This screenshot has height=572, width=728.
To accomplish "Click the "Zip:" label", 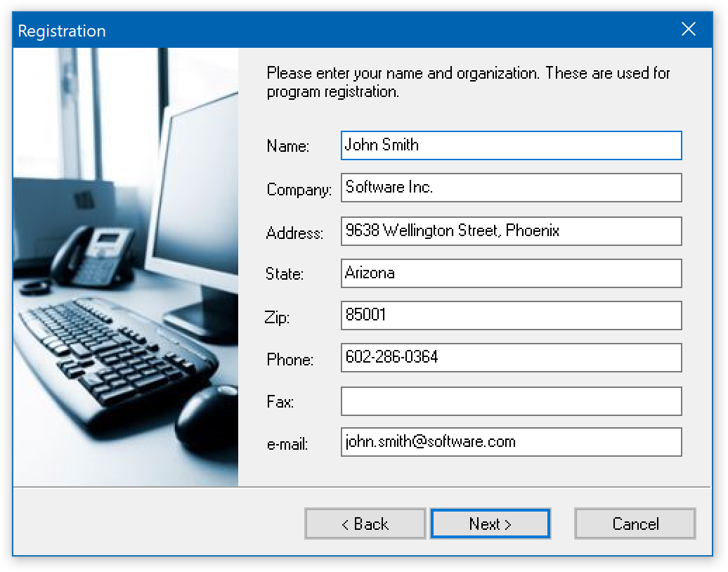I will pyautogui.click(x=277, y=318).
